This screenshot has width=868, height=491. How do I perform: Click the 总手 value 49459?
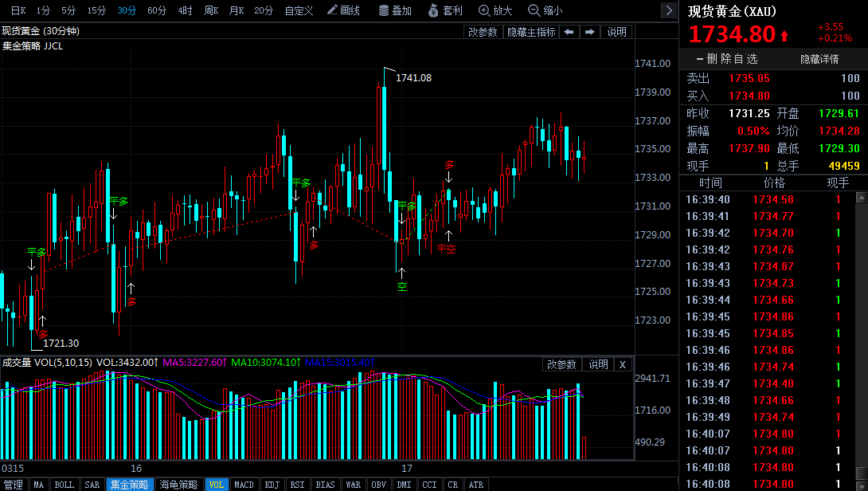[844, 166]
